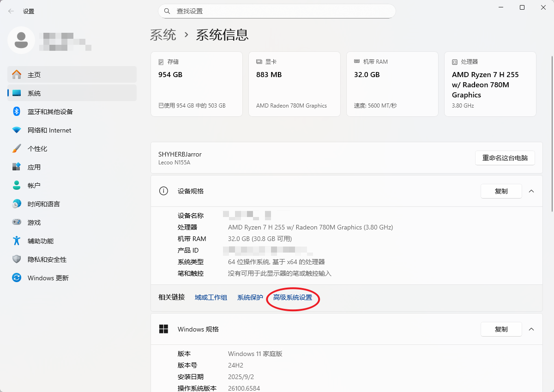Image resolution: width=554 pixels, height=392 pixels.
Task: Go to 个性化 settings
Action: (x=72, y=148)
